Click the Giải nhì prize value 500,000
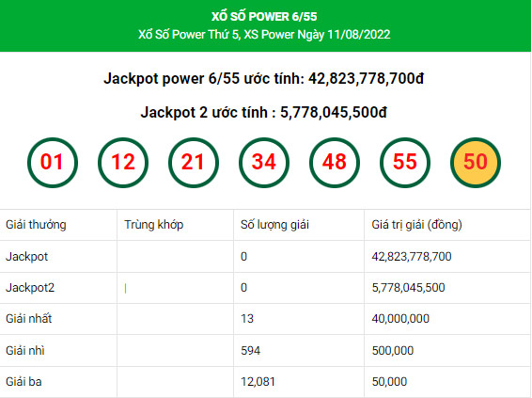Image resolution: width=532 pixels, height=398 pixels. pyautogui.click(x=393, y=350)
